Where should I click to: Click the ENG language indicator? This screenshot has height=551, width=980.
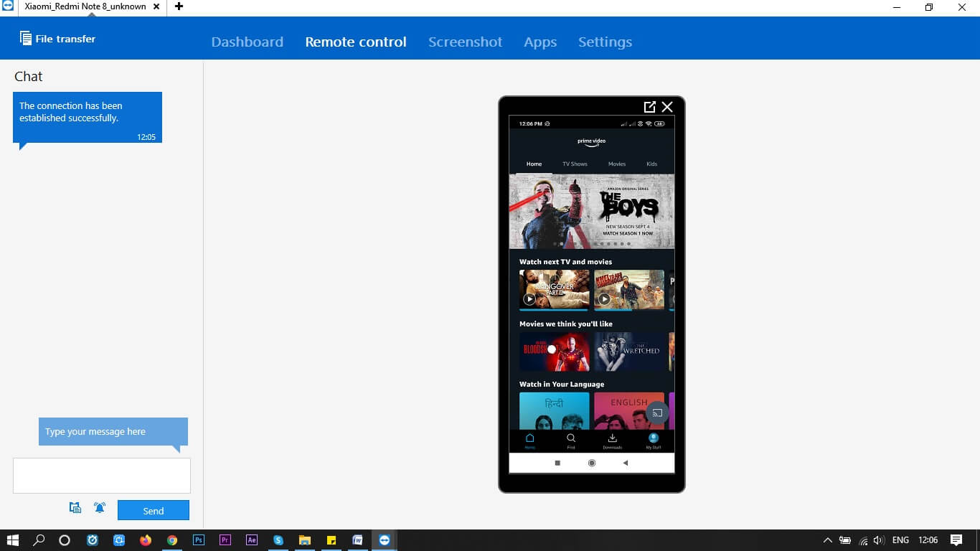coord(900,540)
